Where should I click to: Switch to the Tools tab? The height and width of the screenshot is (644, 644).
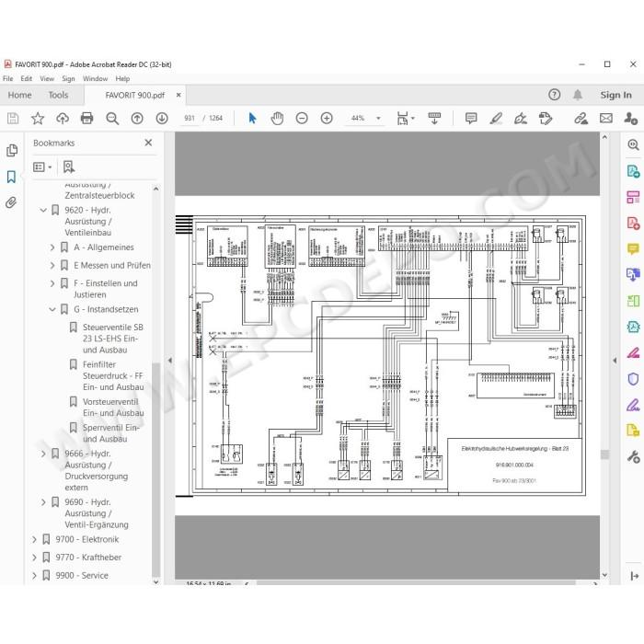point(58,95)
